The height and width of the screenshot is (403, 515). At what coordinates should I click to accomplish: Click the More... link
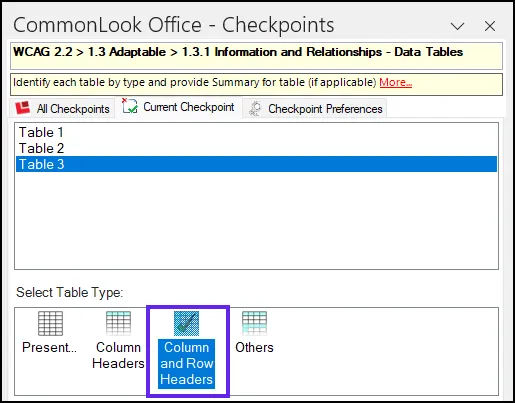pyautogui.click(x=396, y=82)
